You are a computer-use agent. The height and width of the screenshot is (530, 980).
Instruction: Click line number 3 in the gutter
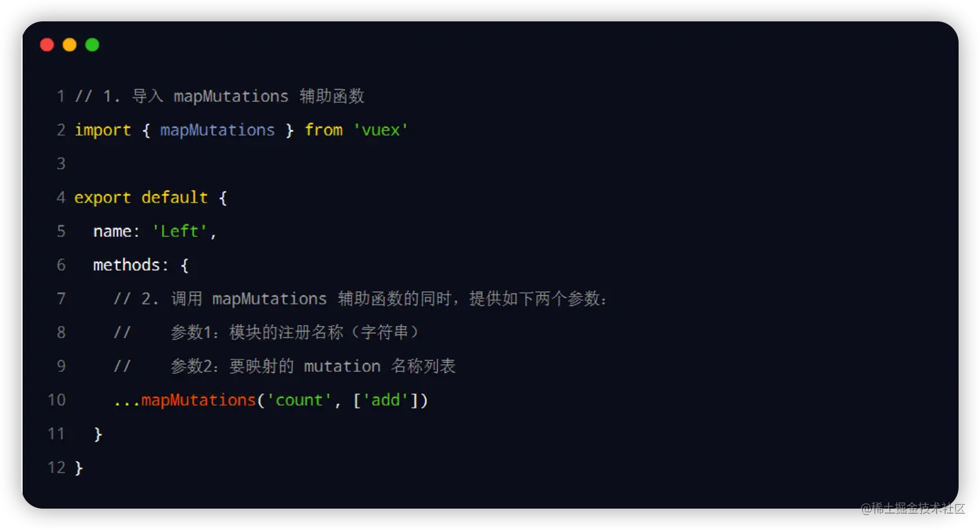pos(61,163)
